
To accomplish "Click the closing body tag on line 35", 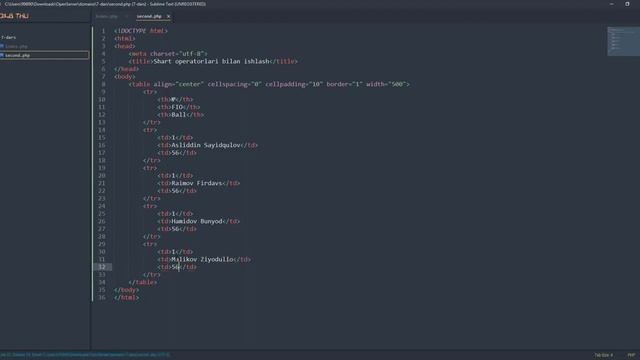I will 127,290.
